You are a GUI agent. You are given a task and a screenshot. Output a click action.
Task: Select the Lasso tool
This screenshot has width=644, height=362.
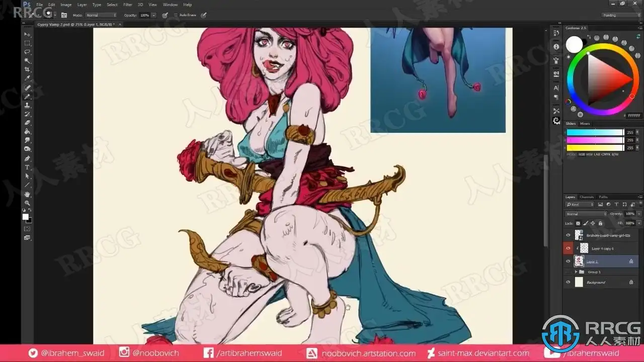pyautogui.click(x=27, y=52)
